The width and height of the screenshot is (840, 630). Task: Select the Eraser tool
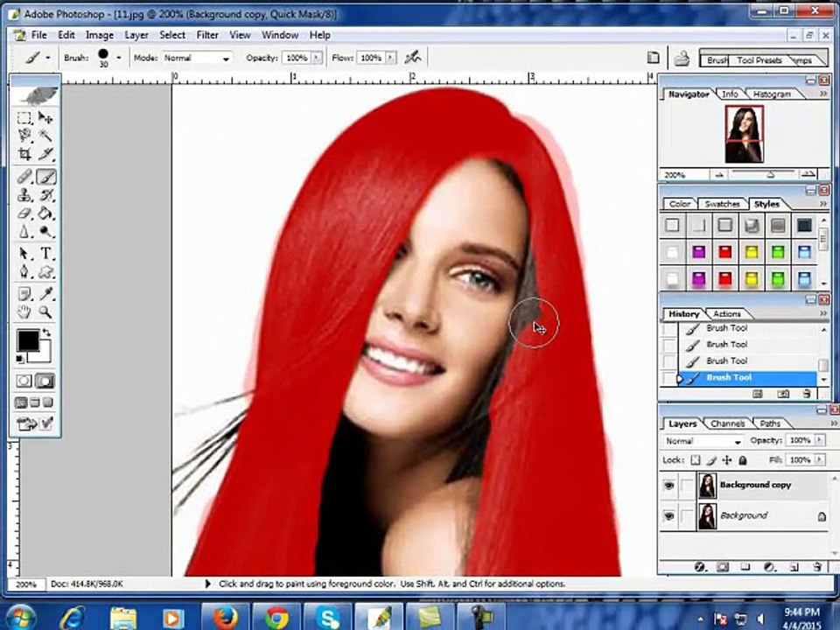[24, 213]
